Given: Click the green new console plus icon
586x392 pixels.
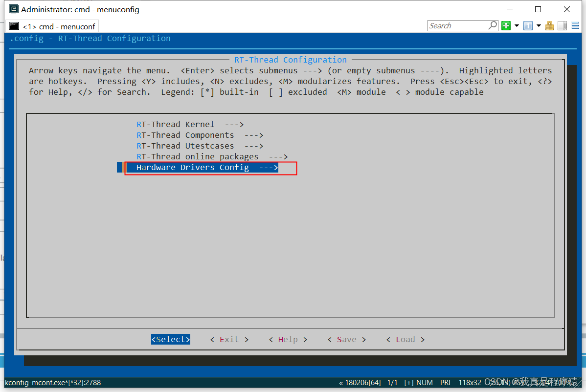Looking at the screenshot, I should point(506,26).
